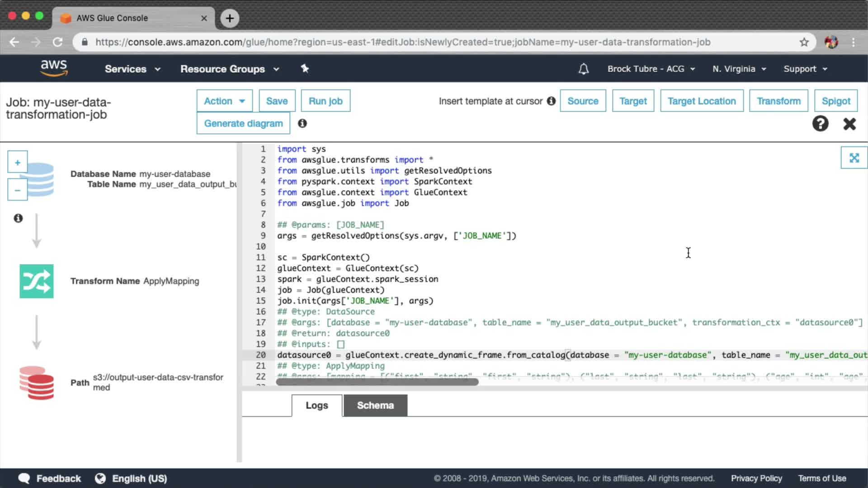Zoom out the diagram with minus button
Image resolution: width=868 pixels, height=488 pixels.
point(18,190)
